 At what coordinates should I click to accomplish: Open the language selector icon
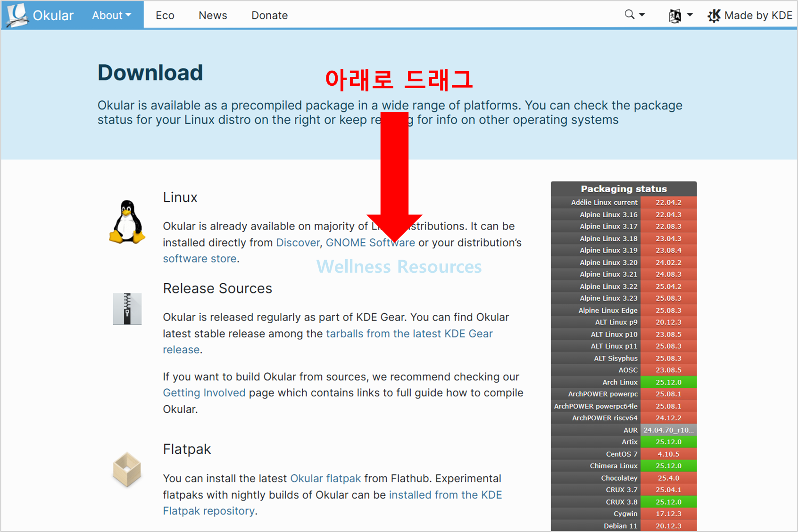click(681, 16)
